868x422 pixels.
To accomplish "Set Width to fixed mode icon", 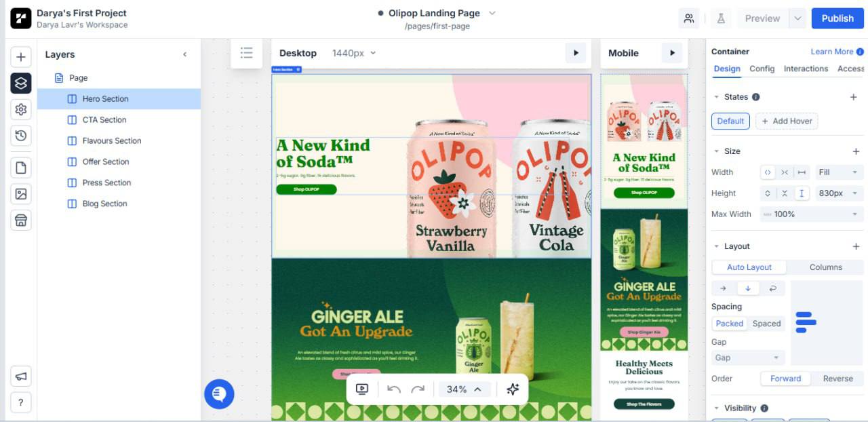I will coord(802,172).
